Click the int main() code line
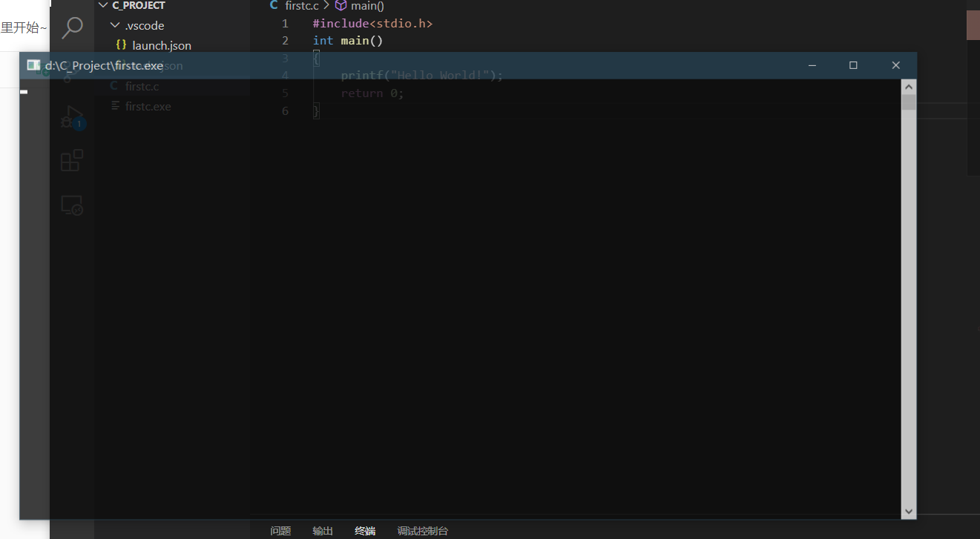The image size is (980, 539). [x=348, y=41]
